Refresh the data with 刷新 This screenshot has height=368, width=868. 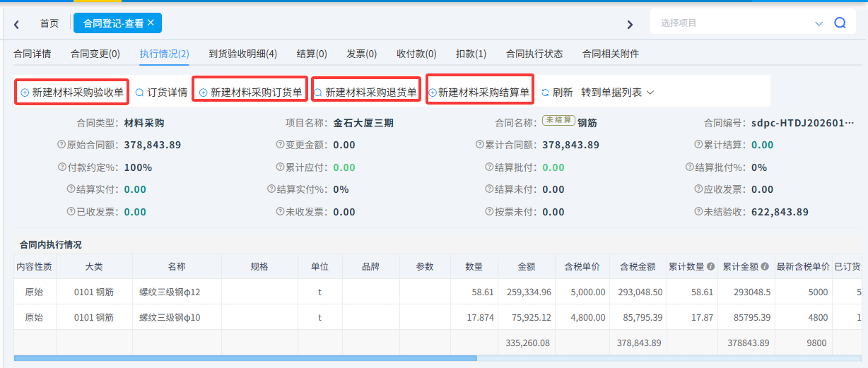coord(556,93)
